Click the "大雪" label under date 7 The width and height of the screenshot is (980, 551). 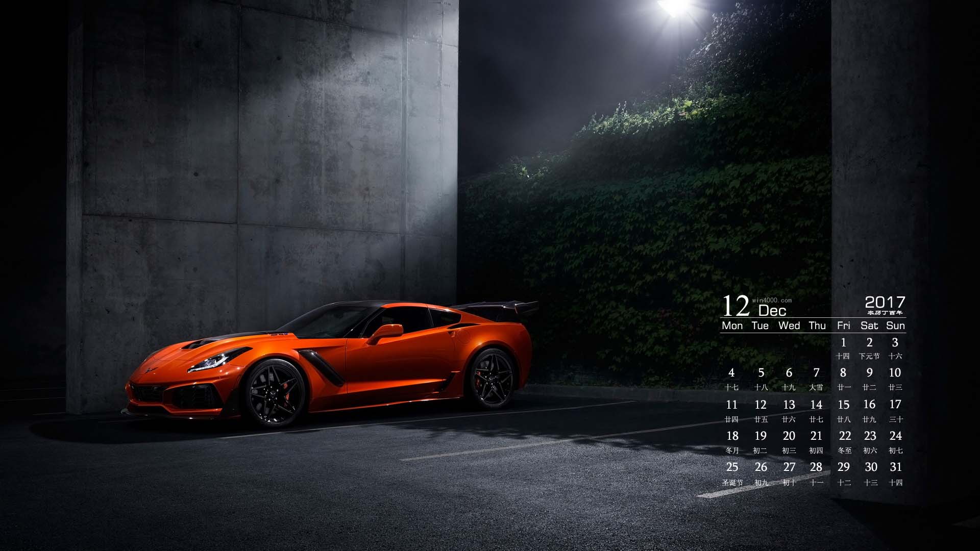coord(816,387)
